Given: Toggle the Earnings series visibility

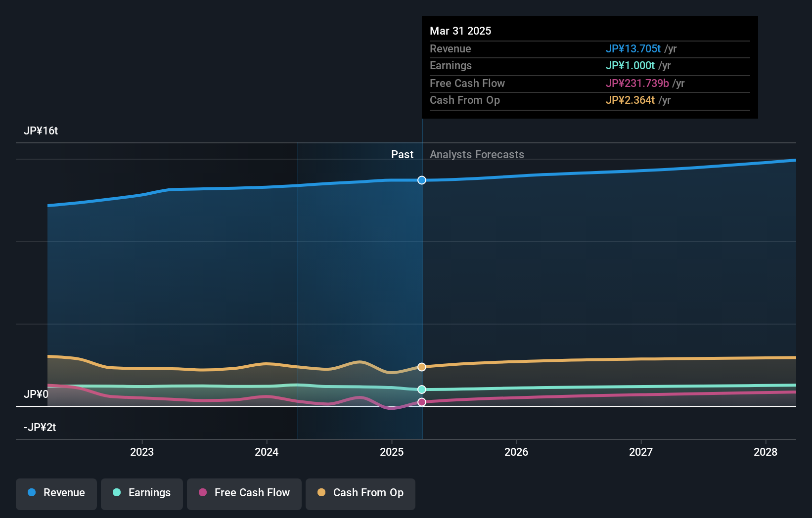Looking at the screenshot, I should point(141,493).
